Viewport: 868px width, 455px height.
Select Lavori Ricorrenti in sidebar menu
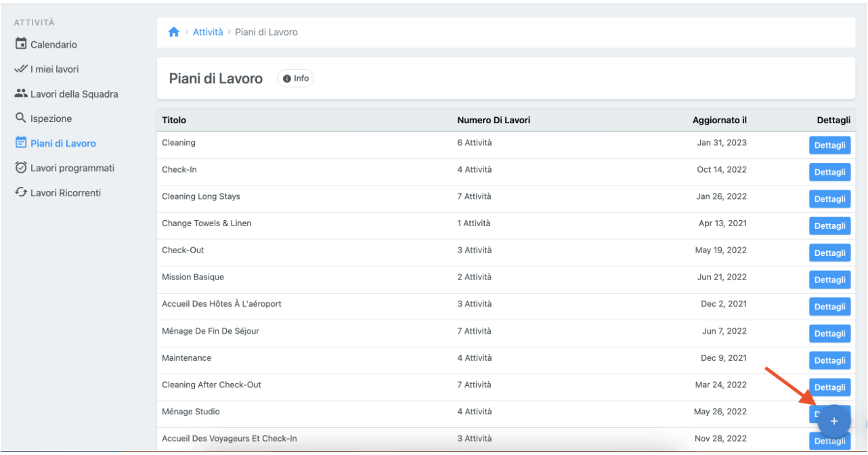(66, 193)
